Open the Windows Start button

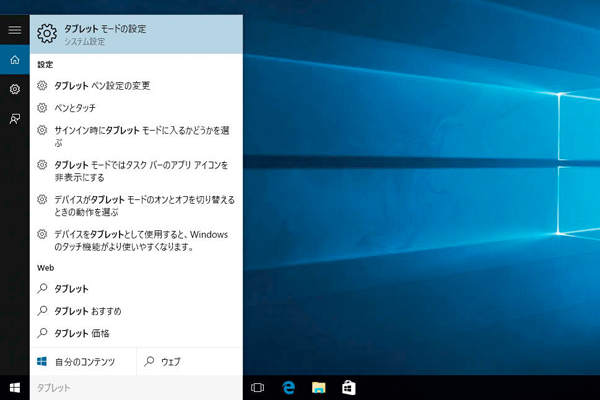pyautogui.click(x=15, y=388)
